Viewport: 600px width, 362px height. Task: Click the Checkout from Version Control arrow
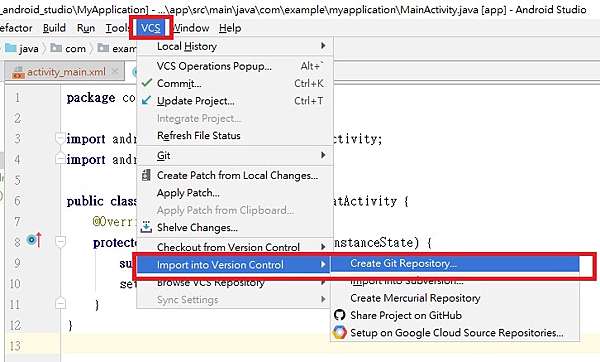point(323,247)
